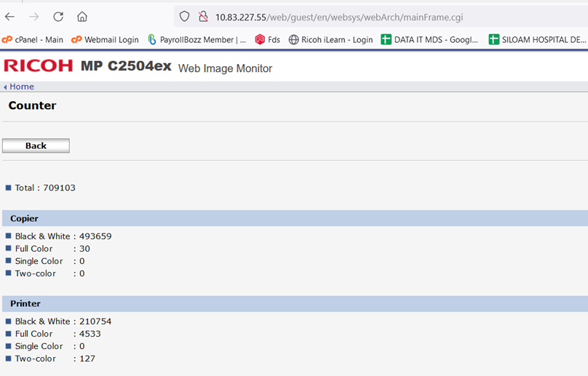
Task: Select Printer Black & White value 210754
Action: pyautogui.click(x=95, y=321)
